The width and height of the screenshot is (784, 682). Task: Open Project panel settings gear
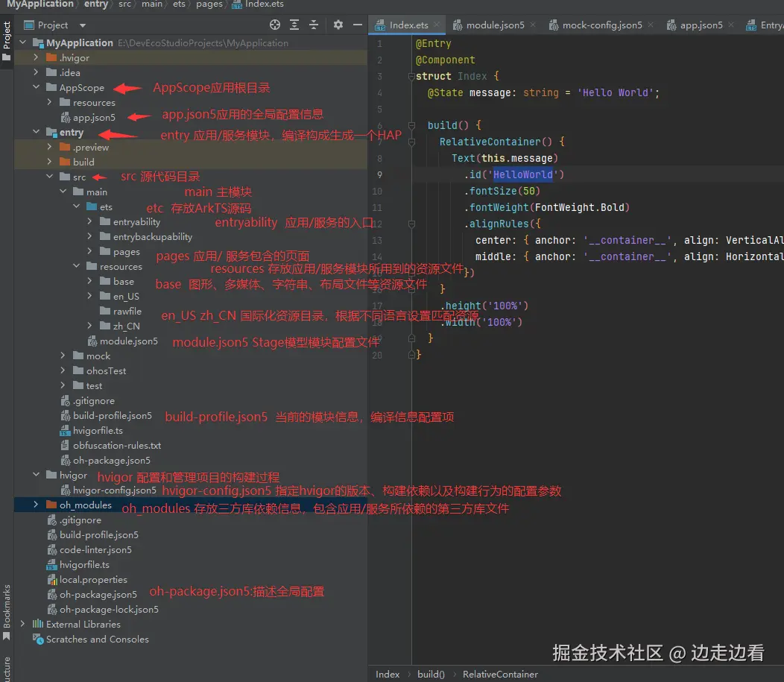[338, 25]
